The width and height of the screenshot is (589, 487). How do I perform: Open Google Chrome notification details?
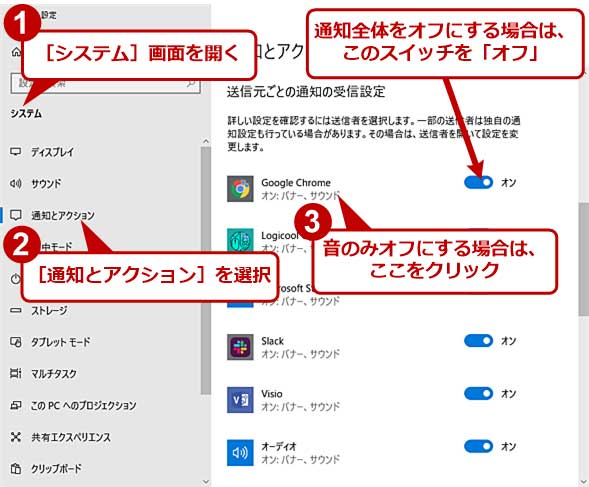coord(300,189)
